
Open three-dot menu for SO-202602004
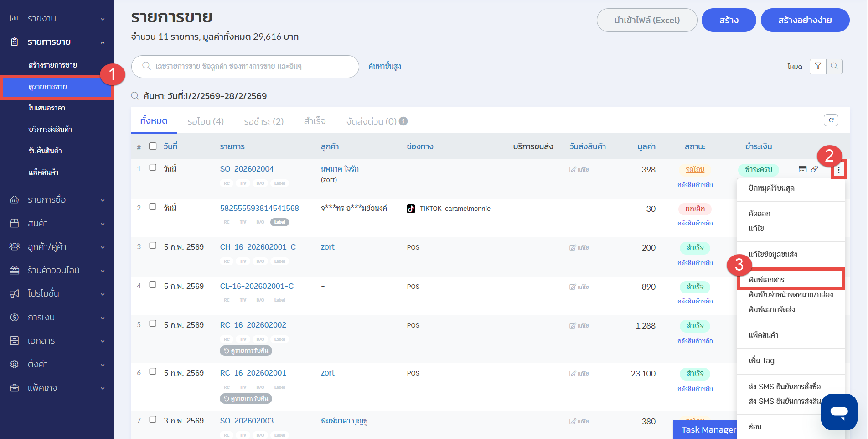pos(838,170)
